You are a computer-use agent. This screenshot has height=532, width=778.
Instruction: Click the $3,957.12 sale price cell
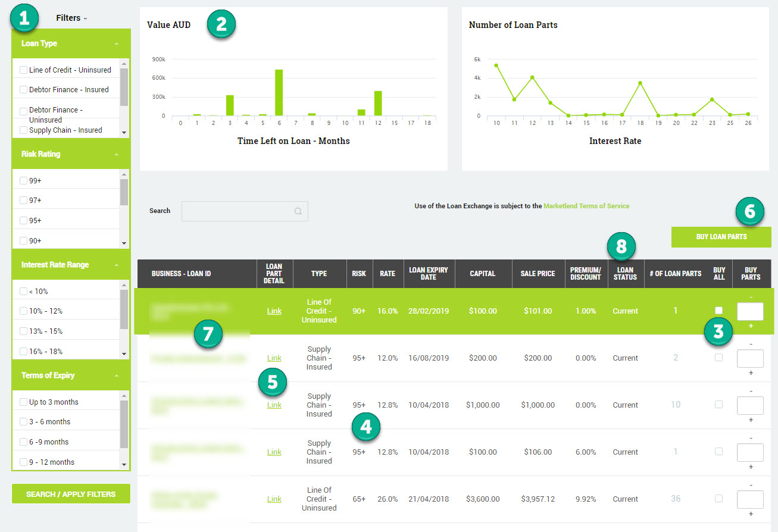coord(538,499)
